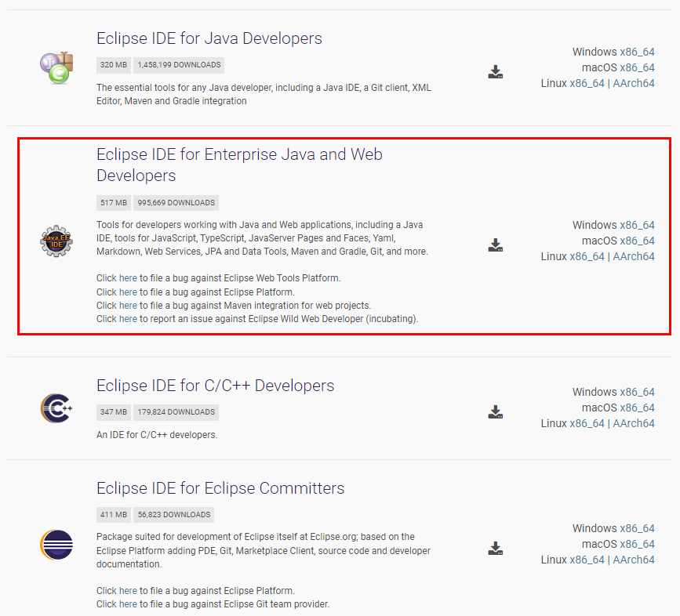The width and height of the screenshot is (680, 616).
Task: Download Eclipse Committers Linux AArch64
Action: pyautogui.click(x=634, y=560)
